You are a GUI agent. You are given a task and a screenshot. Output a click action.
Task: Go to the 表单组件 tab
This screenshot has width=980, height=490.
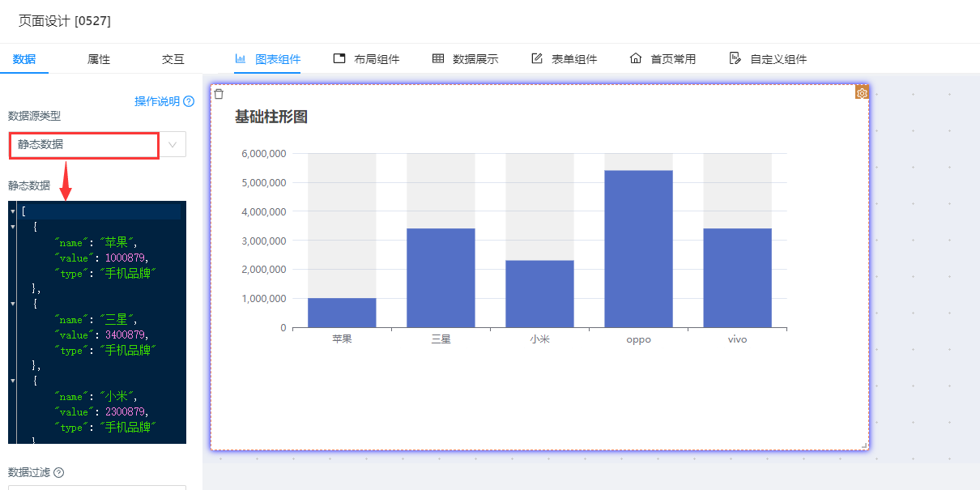(564, 59)
